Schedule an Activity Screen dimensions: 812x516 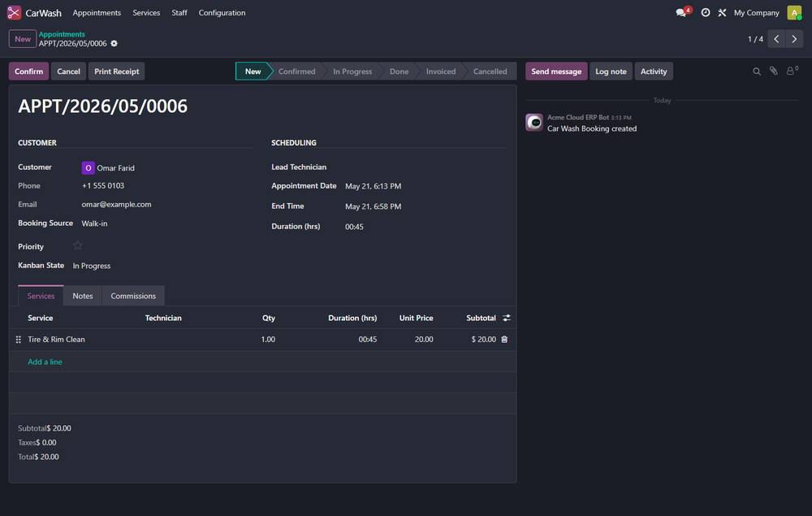654,72
